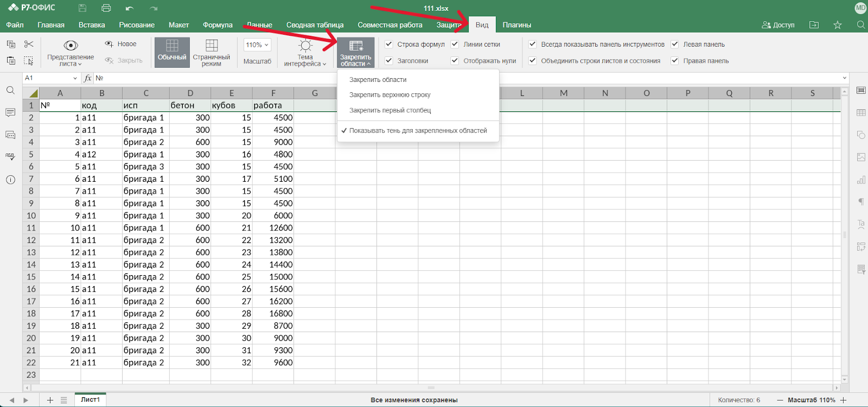
Task: Expand the formula bar
Action: click(845, 78)
